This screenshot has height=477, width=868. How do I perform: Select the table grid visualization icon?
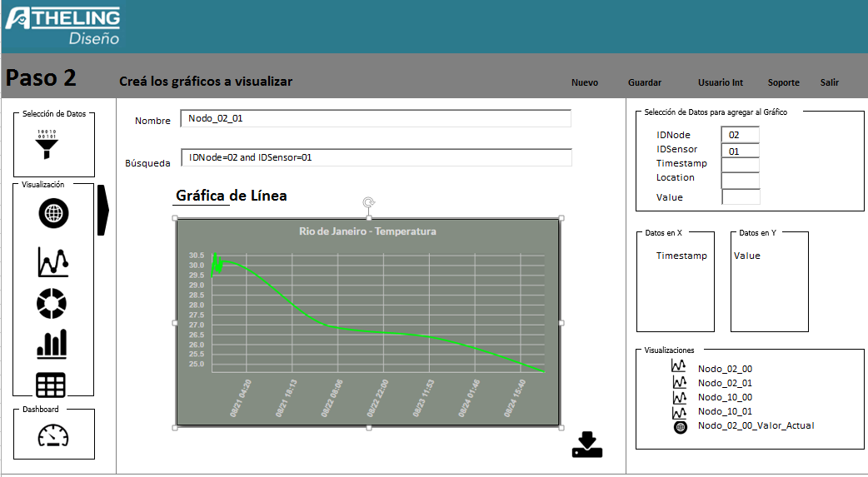(x=51, y=385)
